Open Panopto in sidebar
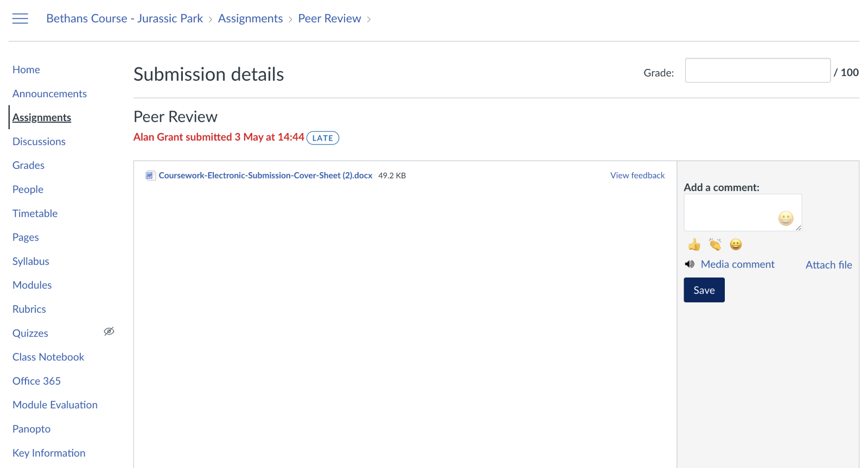 31,429
